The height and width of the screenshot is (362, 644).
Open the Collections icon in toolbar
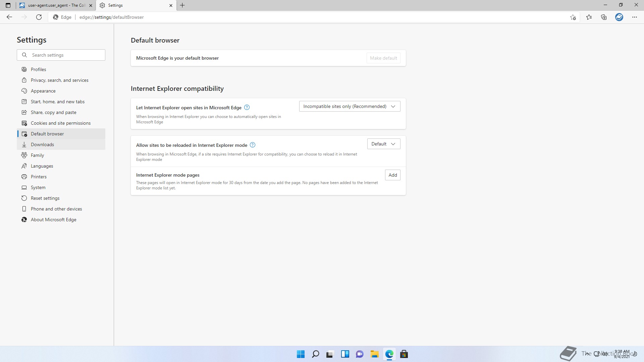pyautogui.click(x=604, y=17)
